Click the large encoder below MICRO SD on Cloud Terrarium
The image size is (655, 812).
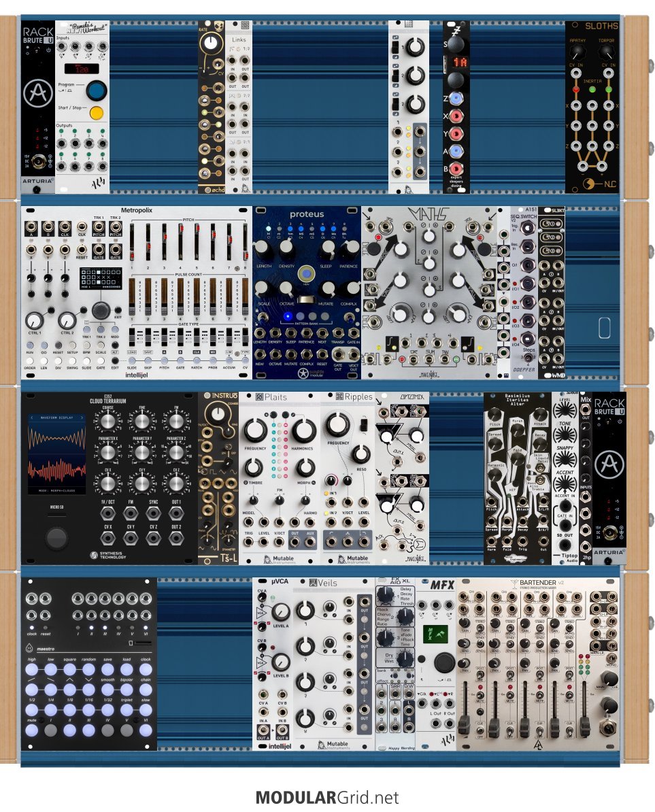[56, 537]
